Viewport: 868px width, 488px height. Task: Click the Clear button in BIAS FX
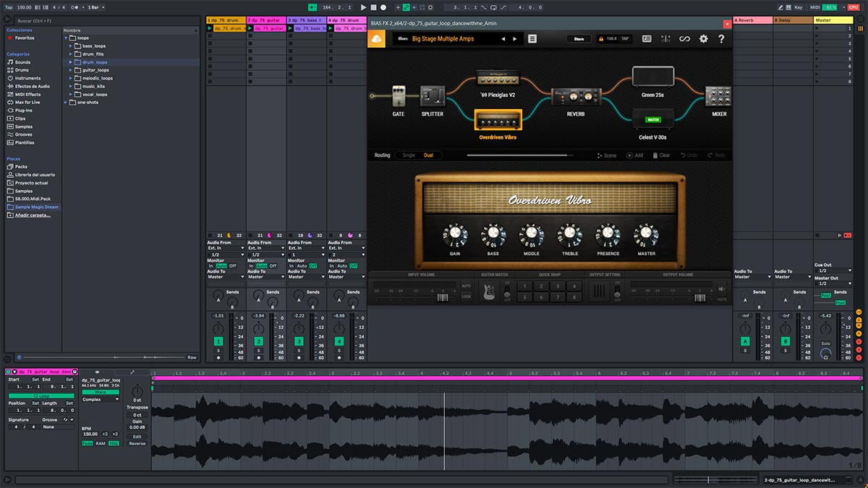(x=662, y=155)
